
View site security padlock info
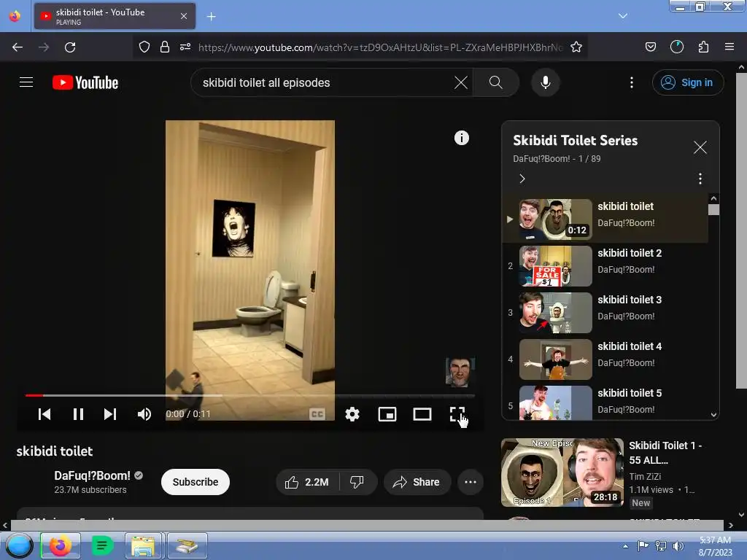pyautogui.click(x=165, y=47)
